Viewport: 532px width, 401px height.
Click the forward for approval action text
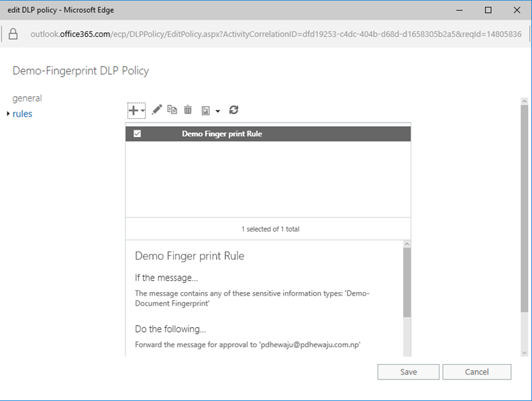[x=248, y=345]
